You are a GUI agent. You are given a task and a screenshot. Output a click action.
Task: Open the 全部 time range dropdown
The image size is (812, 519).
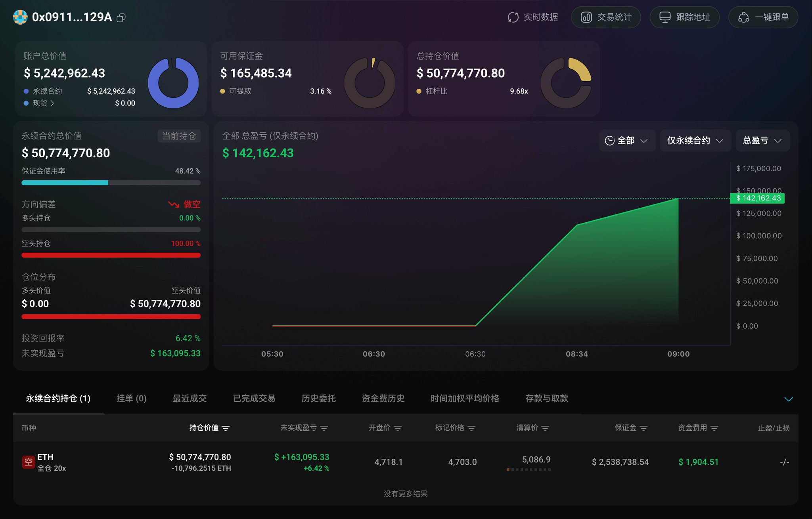(x=626, y=141)
